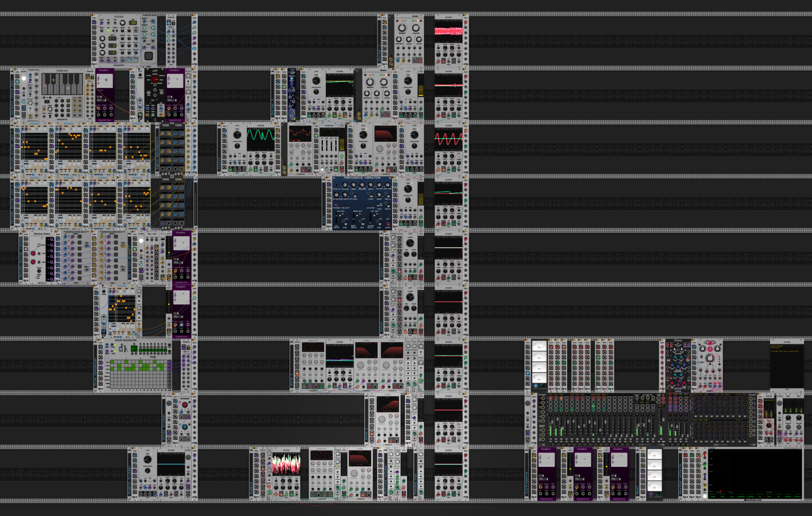Click the Guitar 1 resonator left large knob

coord(402,27)
